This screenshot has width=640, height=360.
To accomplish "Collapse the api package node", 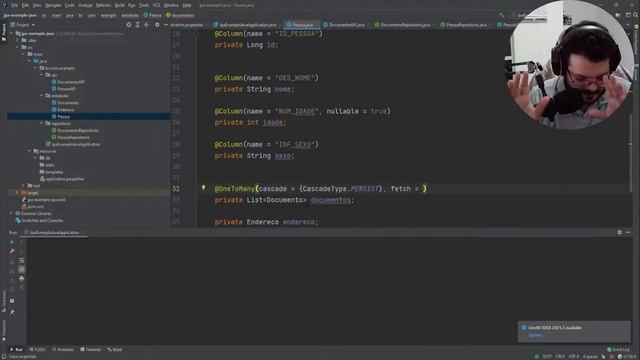I will pyautogui.click(x=41, y=75).
